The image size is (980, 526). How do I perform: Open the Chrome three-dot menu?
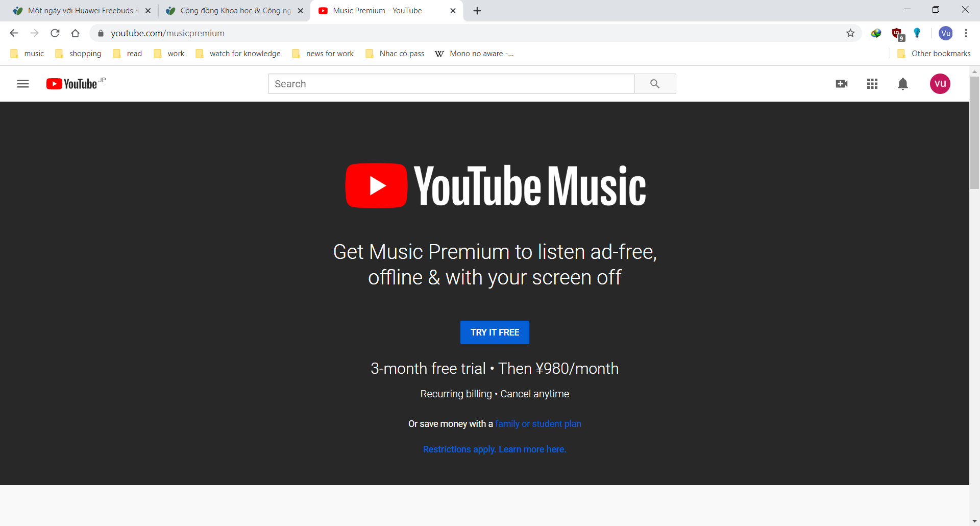click(x=966, y=33)
